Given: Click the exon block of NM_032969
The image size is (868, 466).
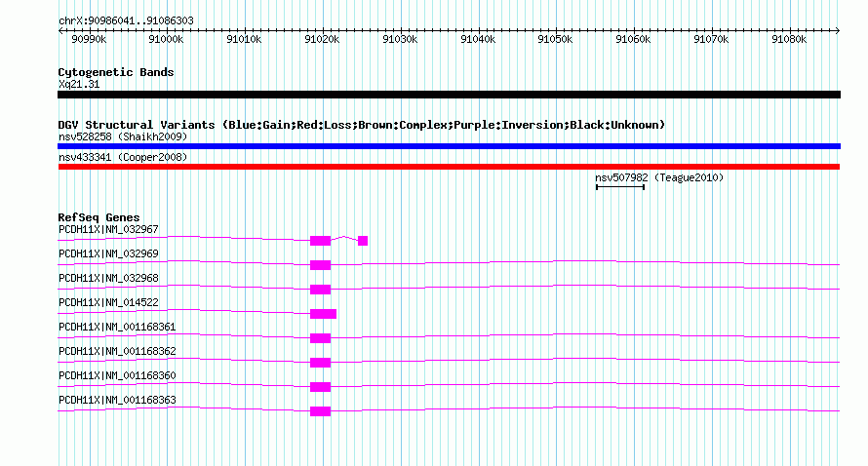Looking at the screenshot, I should pos(321,265).
